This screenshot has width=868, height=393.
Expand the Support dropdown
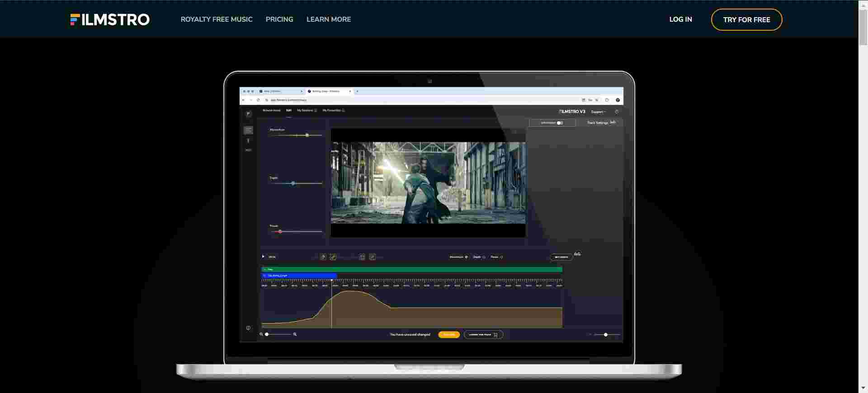point(598,112)
